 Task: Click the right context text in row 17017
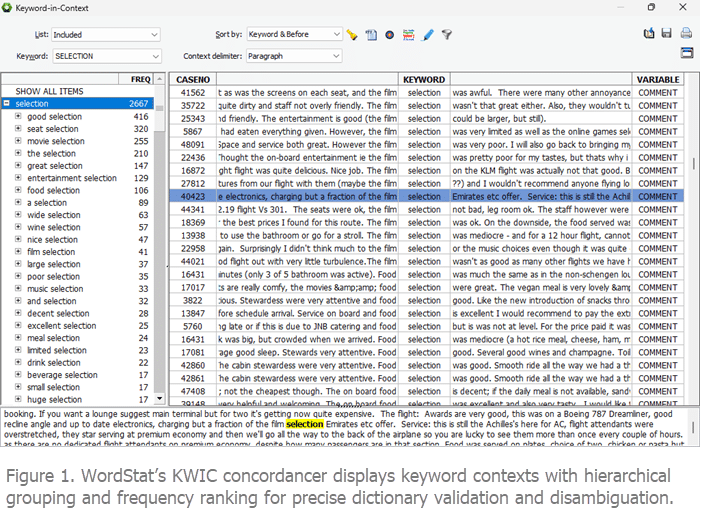pyautogui.click(x=541, y=287)
